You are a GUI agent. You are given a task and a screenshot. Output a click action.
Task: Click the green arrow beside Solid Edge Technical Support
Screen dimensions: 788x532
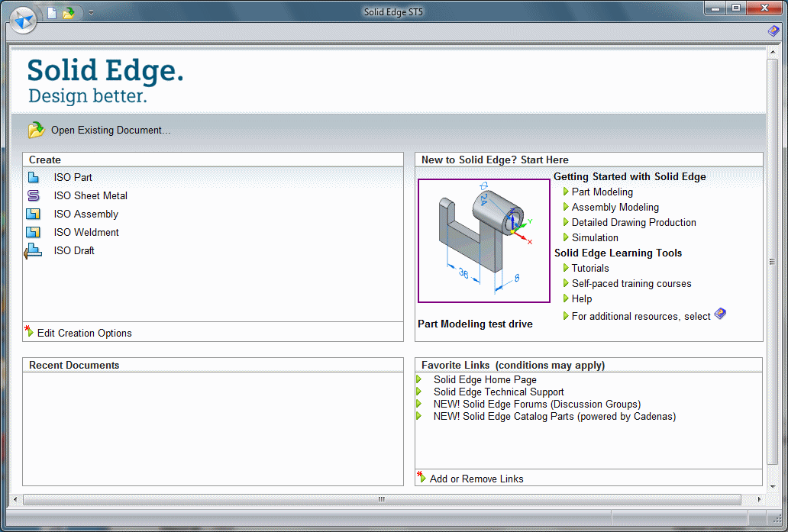tap(419, 391)
